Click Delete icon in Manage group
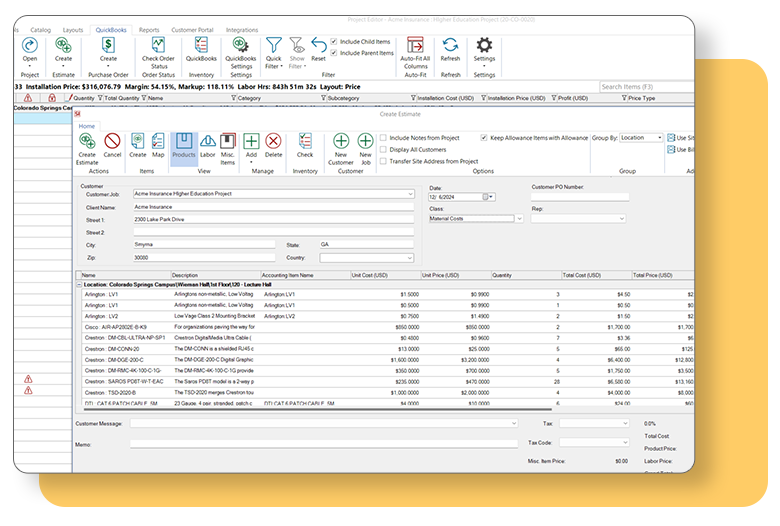 pos(273,142)
